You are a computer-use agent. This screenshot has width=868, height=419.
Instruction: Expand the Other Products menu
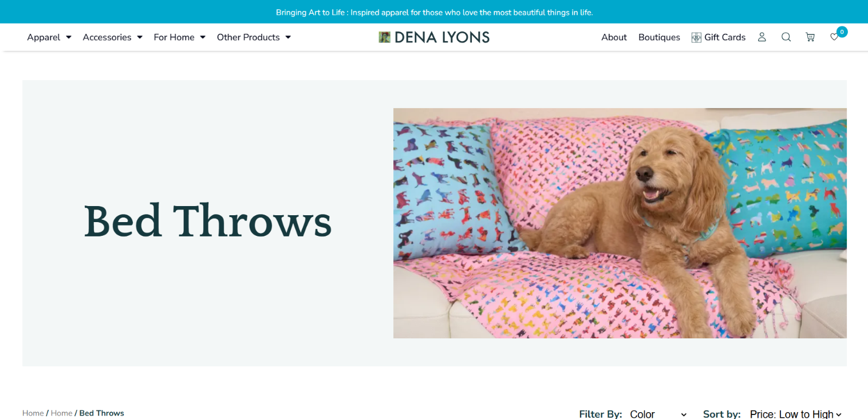(254, 37)
